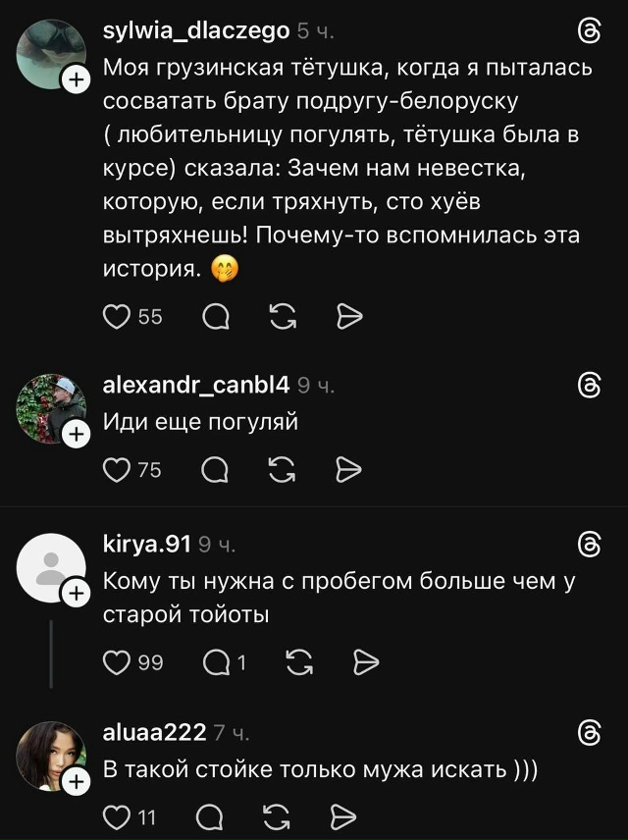Screen dimensions: 628x840
Task: Share the sylwia_dlaczego comment via send icon
Action: point(349,316)
